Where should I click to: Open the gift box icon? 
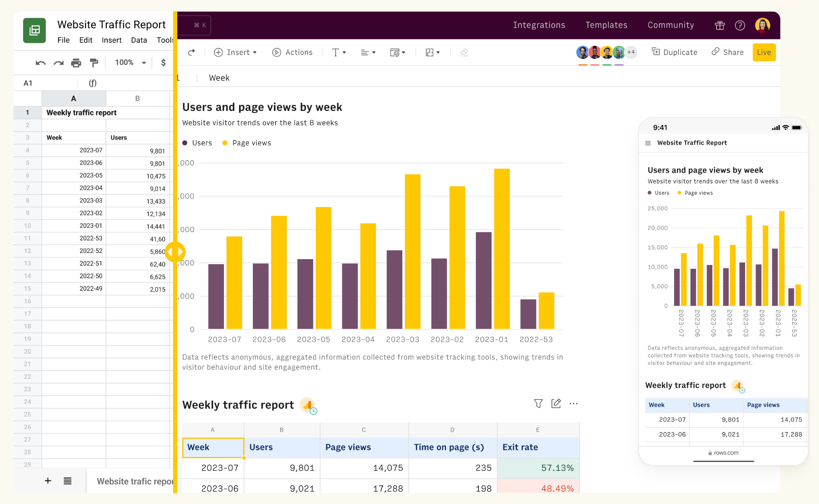pos(719,25)
